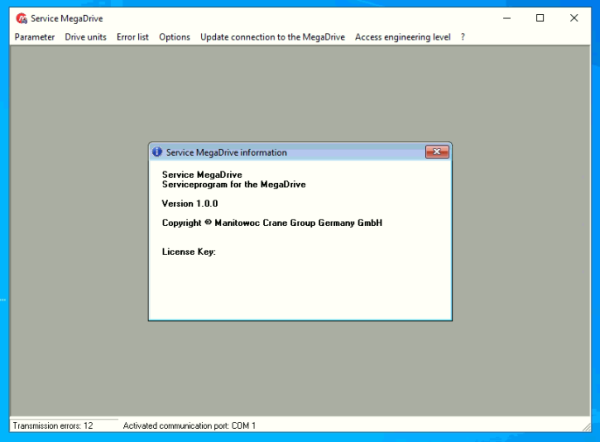This screenshot has height=442, width=600.
Task: Minimize the Service MegaDrive window
Action: tap(507, 18)
